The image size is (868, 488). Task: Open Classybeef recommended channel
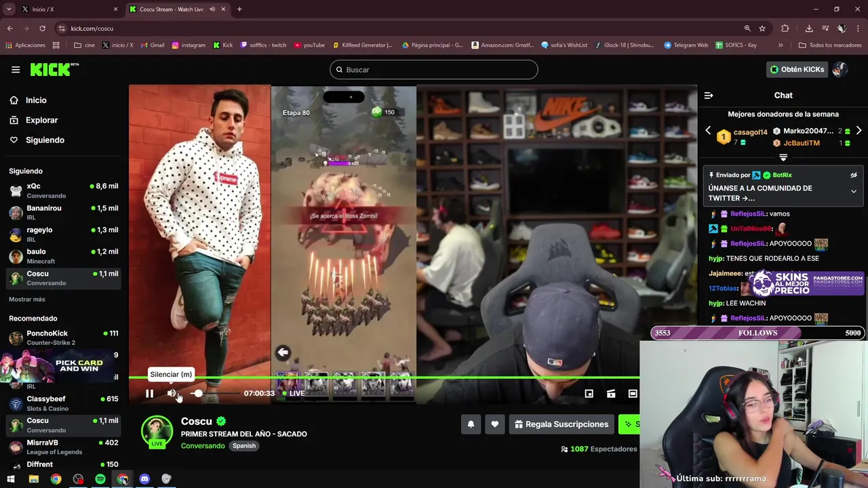point(62,403)
